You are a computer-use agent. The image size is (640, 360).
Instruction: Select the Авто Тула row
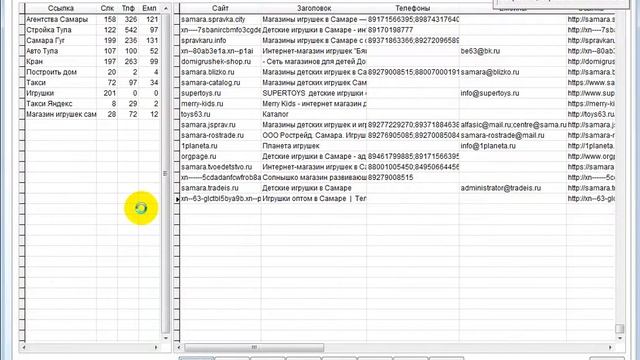click(x=93, y=51)
